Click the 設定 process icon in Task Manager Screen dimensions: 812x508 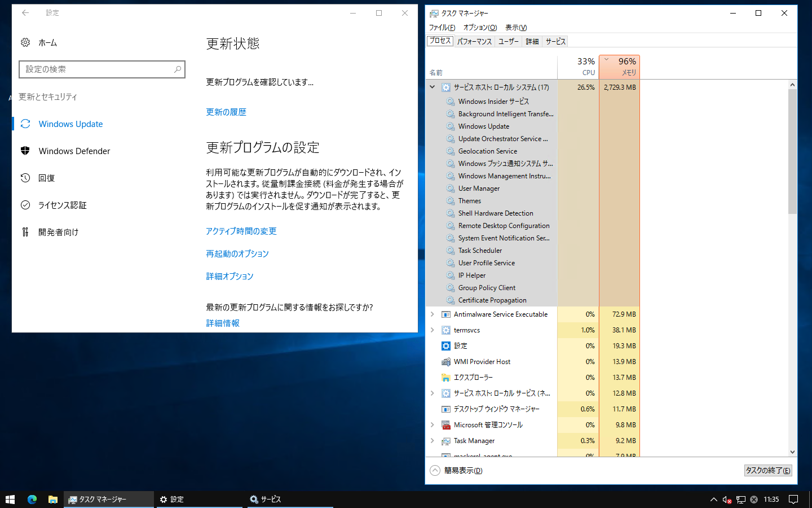click(446, 346)
